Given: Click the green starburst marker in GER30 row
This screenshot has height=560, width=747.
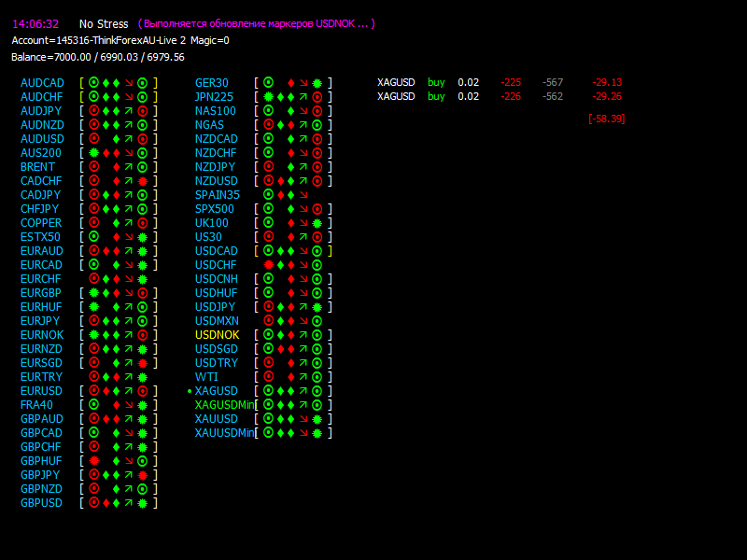Looking at the screenshot, I should (x=317, y=83).
